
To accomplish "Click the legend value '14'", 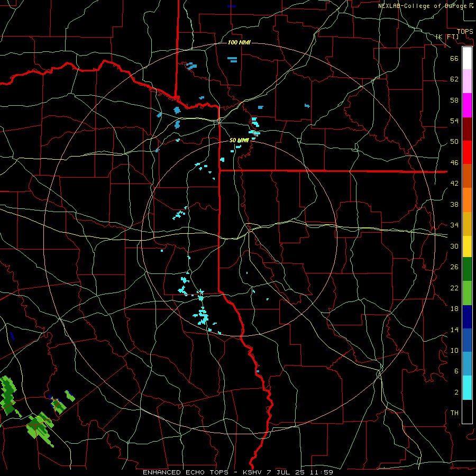I will 454,329.
